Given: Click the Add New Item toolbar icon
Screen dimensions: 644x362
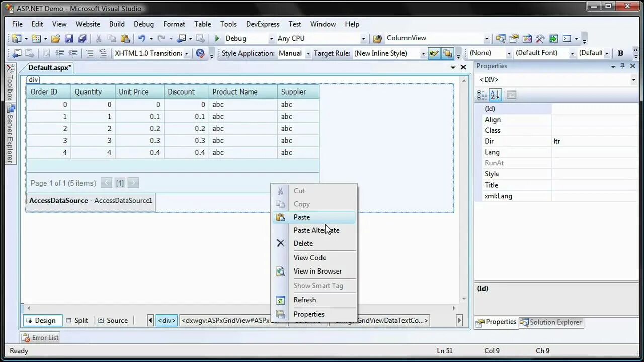Looking at the screenshot, I should 36,38.
